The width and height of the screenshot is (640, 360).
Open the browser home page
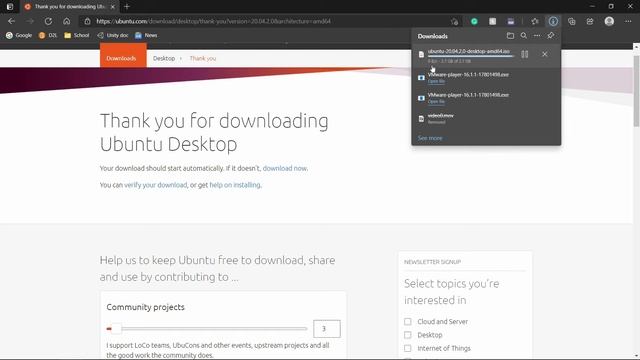tap(67, 21)
